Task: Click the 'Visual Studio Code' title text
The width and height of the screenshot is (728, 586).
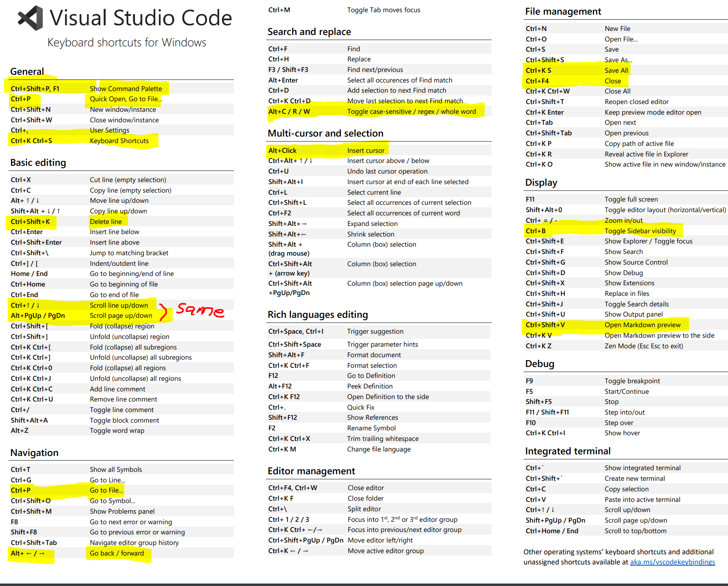Action: 141,18
